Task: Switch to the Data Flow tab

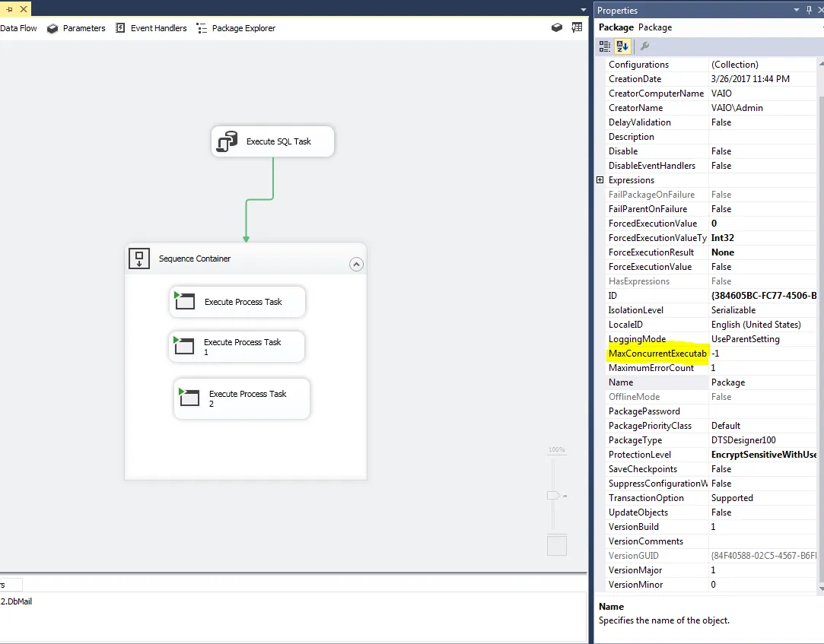Action: click(18, 28)
